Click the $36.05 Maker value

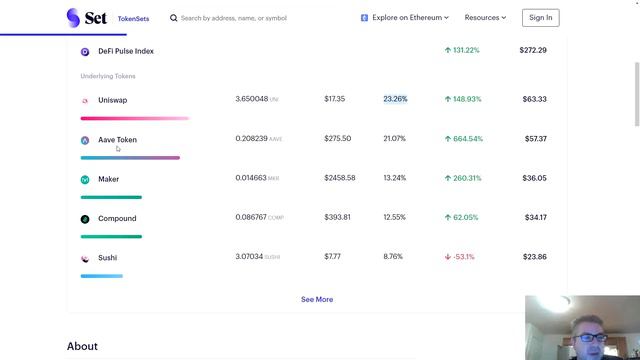(534, 178)
